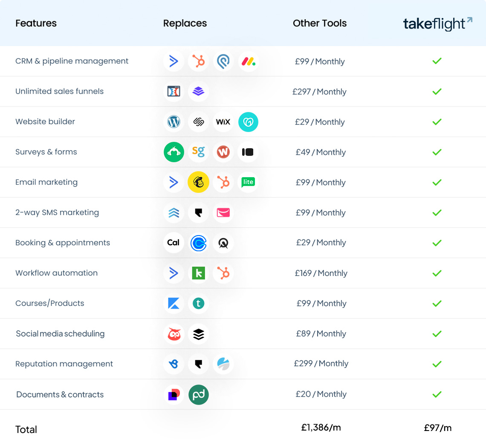
Task: Select the WordPress icon in Website builder row
Action: pyautogui.click(x=174, y=122)
